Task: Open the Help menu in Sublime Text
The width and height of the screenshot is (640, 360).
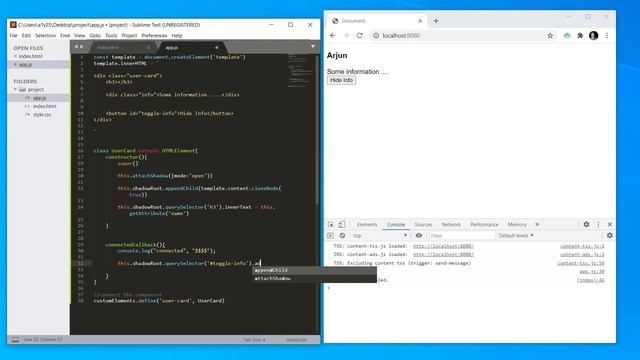Action: click(x=177, y=36)
